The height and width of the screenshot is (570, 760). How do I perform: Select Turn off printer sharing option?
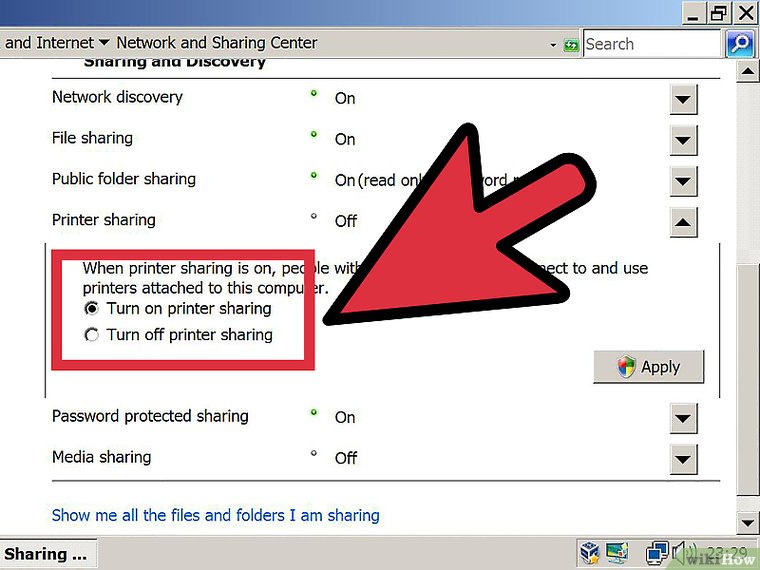click(x=92, y=335)
